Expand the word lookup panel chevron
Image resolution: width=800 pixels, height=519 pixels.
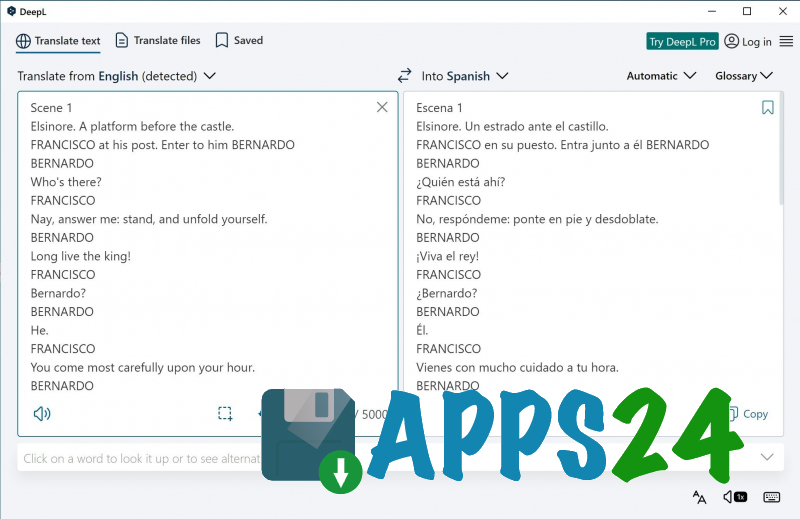(x=767, y=457)
